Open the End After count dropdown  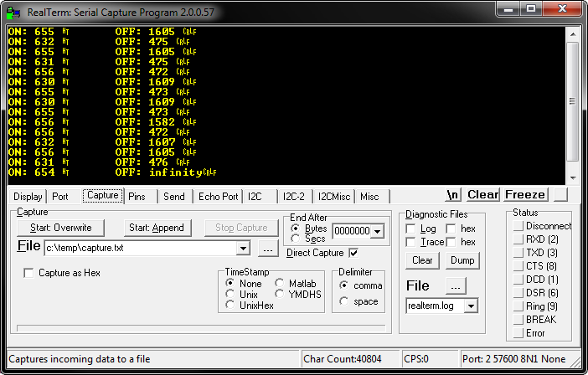pyautogui.click(x=378, y=231)
